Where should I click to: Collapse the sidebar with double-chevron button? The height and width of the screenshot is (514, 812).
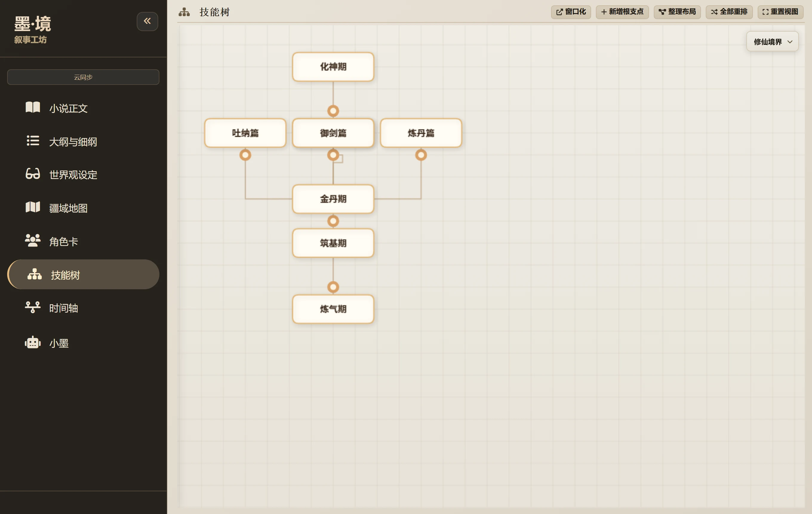pyautogui.click(x=147, y=21)
